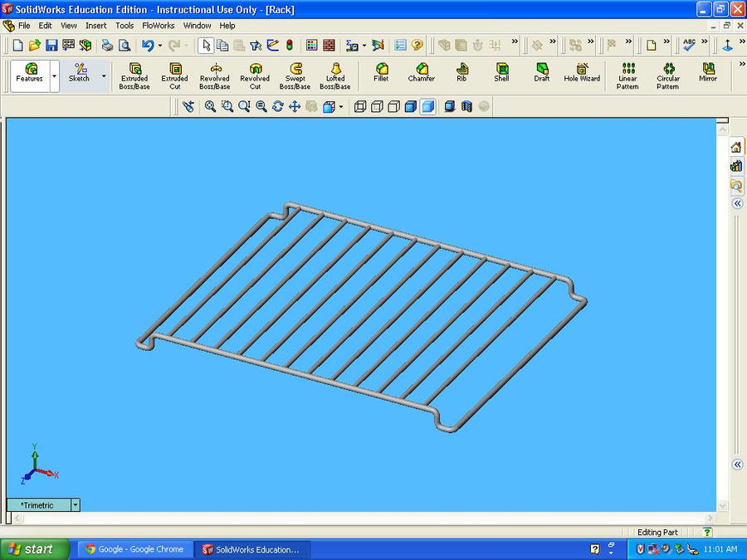This screenshot has width=747, height=560.
Task: Click the Extruded Boss/Base tool
Action: click(x=134, y=76)
